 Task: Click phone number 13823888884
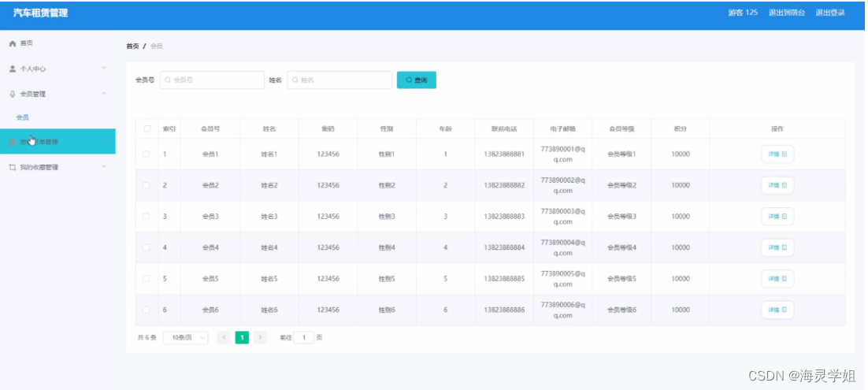[504, 247]
